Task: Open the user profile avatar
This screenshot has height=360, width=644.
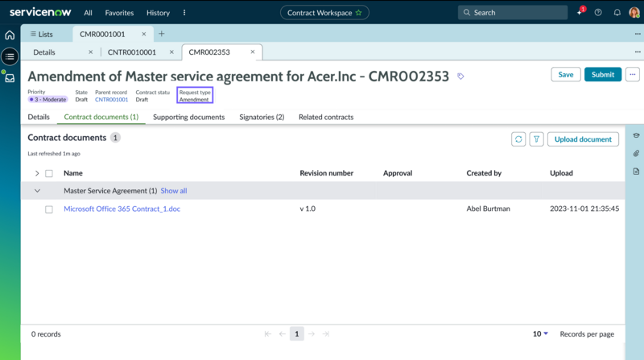Action: tap(634, 12)
